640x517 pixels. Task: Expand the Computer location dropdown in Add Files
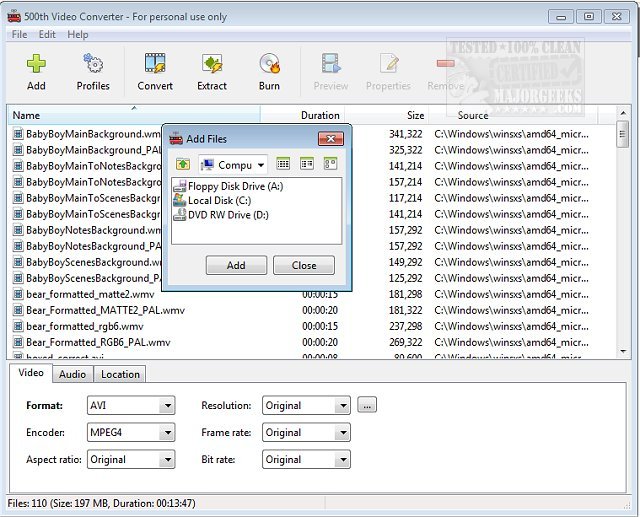[233, 165]
